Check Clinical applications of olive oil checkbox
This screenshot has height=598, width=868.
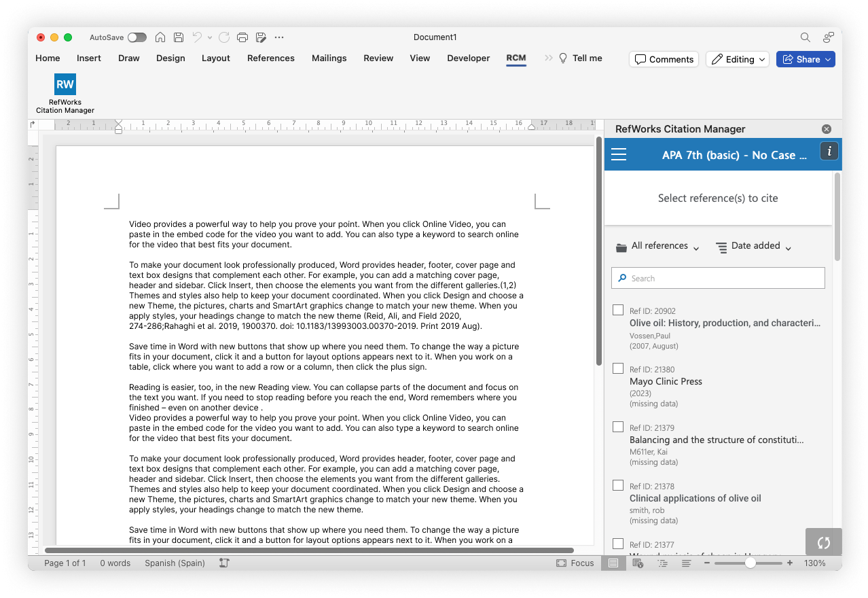(x=618, y=485)
